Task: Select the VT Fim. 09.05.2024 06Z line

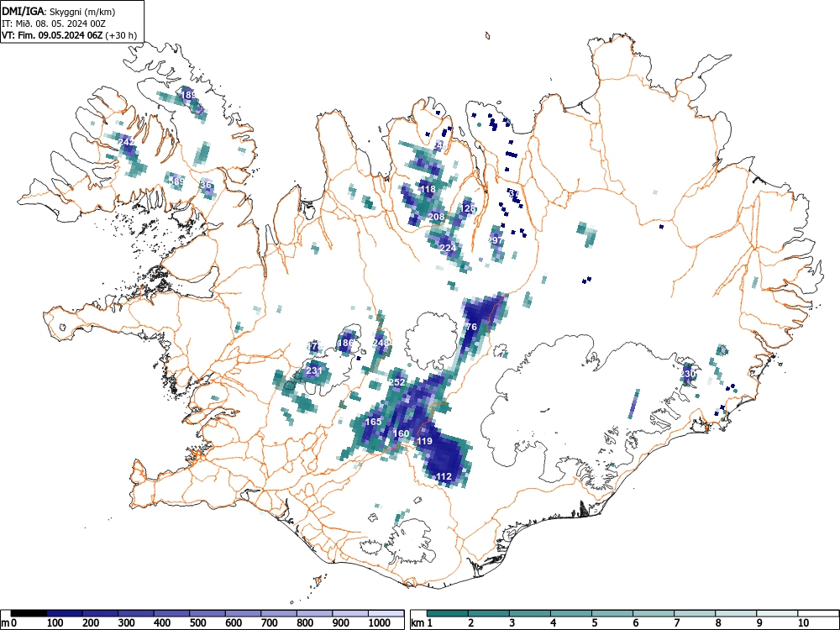Action: (x=69, y=35)
